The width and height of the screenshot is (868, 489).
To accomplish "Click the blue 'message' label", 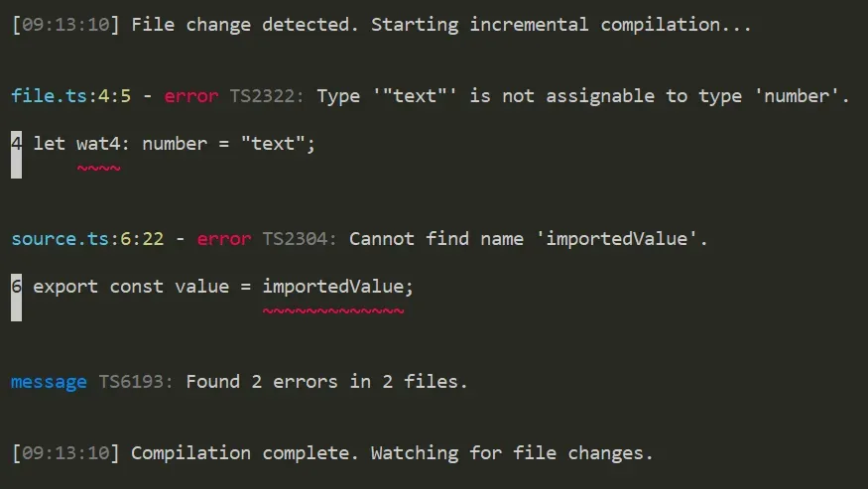I will (49, 382).
